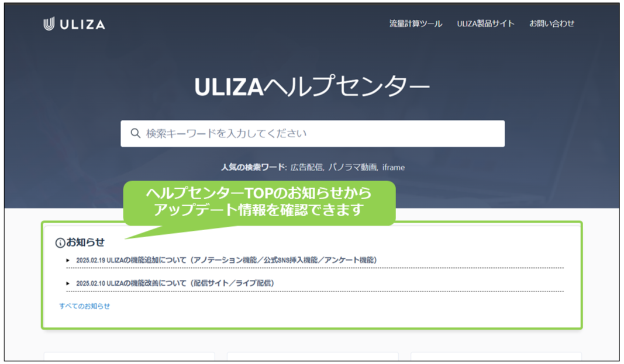Click the magnifier icon in the search box
Image resolution: width=624 pixels, height=364 pixels.
pos(136,134)
